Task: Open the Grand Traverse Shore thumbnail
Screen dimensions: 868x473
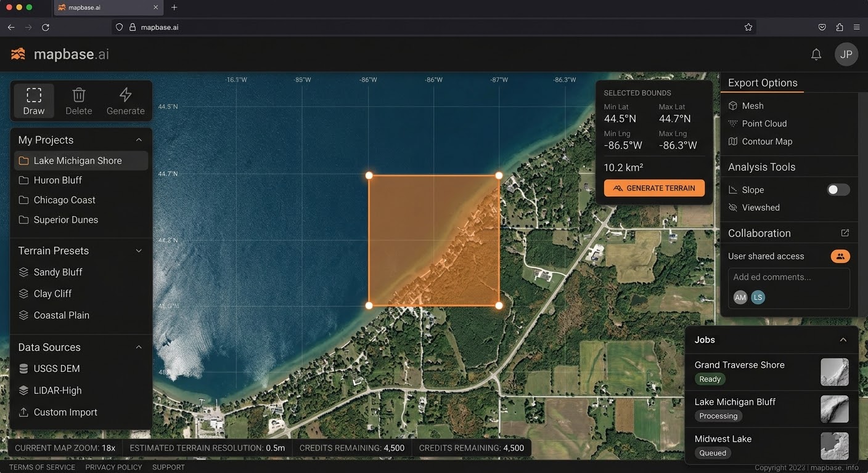Action: [x=835, y=372]
